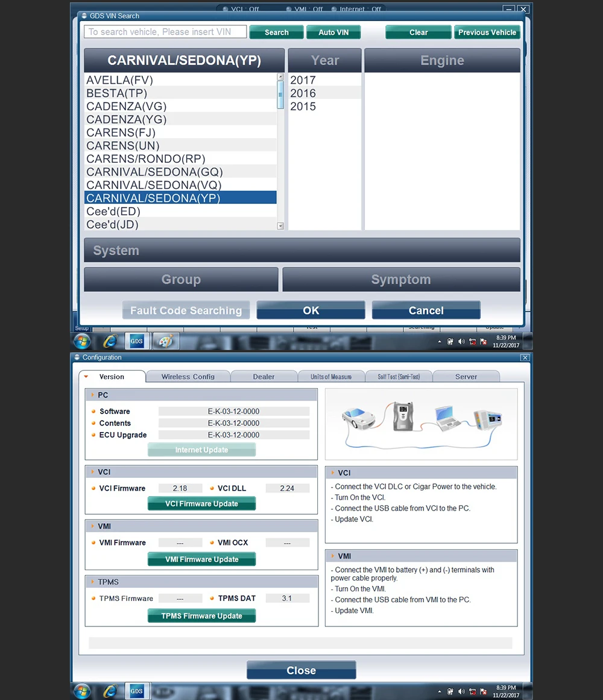Click the model list scroll up arrow
The height and width of the screenshot is (700, 603).
280,77
